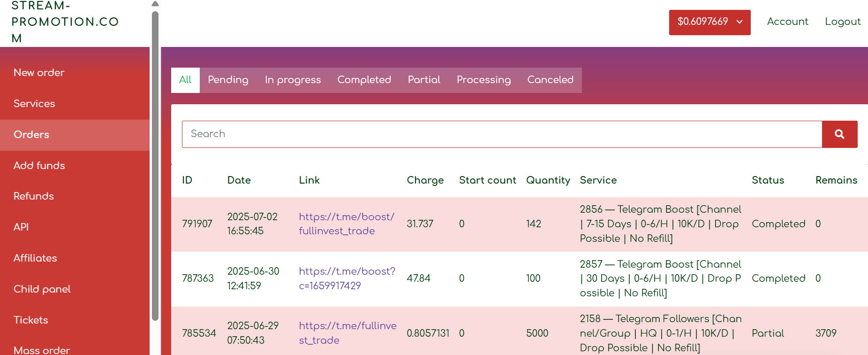Click Completed status of order 787363

(x=778, y=278)
